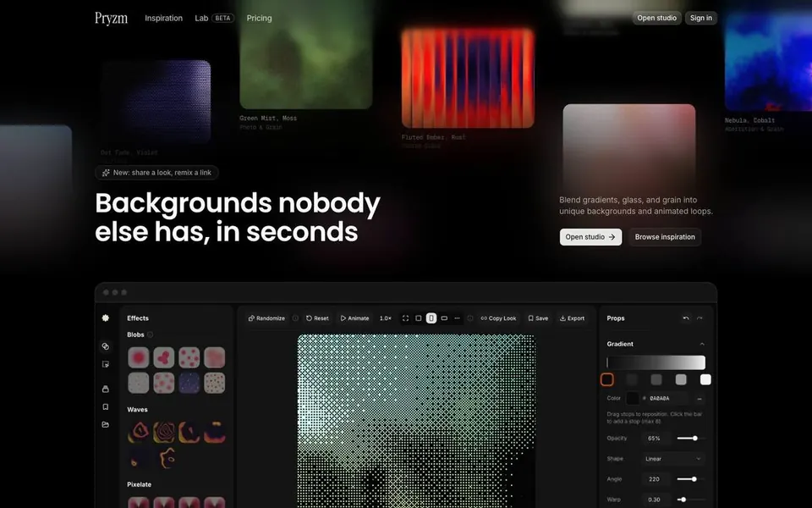Click the dash button beside the hex color field
This screenshot has height=508, width=812.
pyautogui.click(x=700, y=399)
